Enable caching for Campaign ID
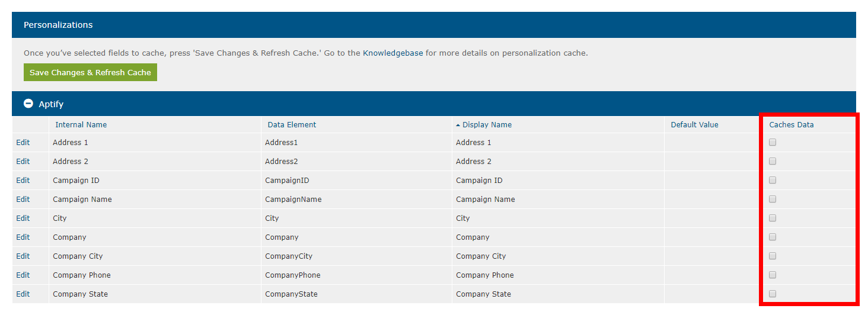Screen dimensions: 868x315 (773, 180)
